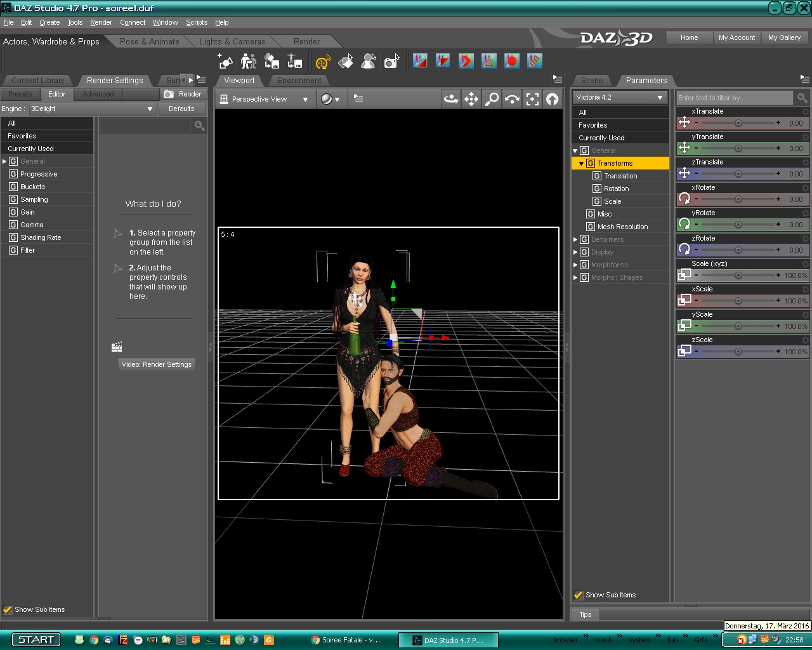Expand the Morphs | Shapes group
The width and height of the screenshot is (812, 650).
coord(575,277)
